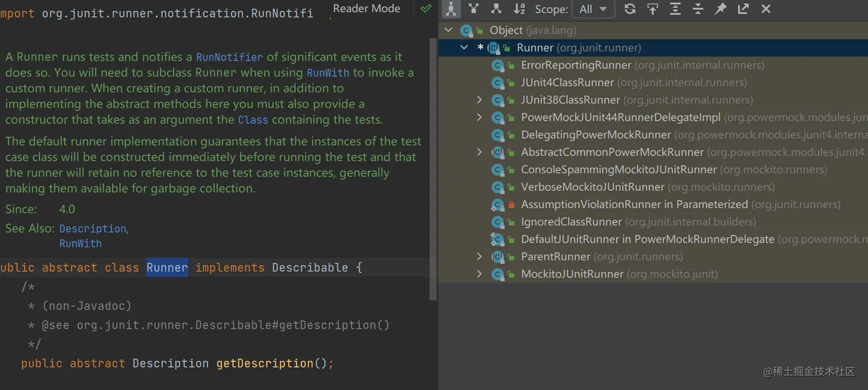Expand the JUnit38ClassRunner node
Image resolution: width=868 pixels, height=390 pixels.
click(x=479, y=100)
